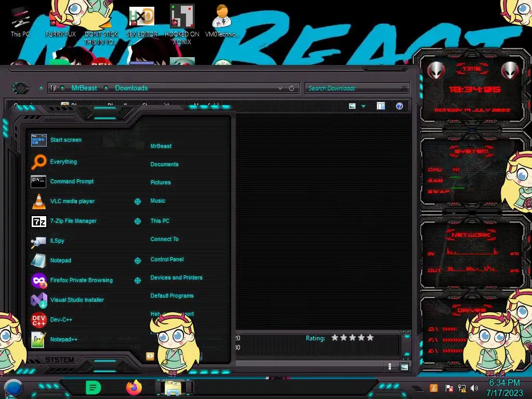Open the Action Center flag tray icon
The width and height of the screenshot is (532, 399).
pos(449,388)
